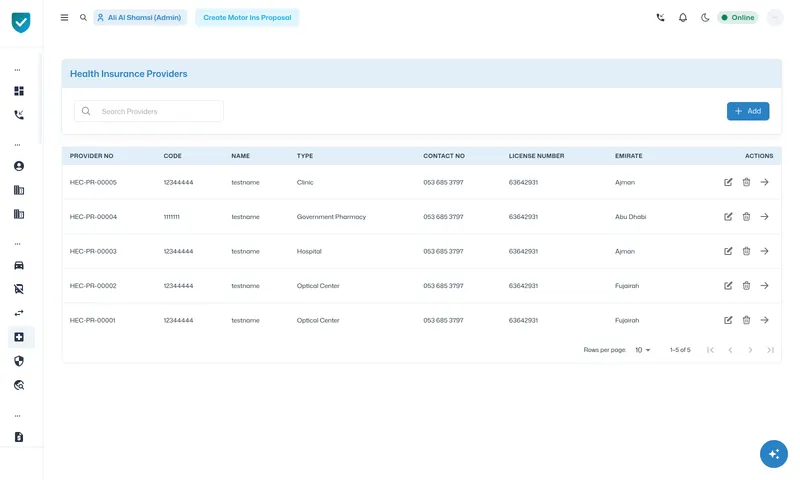
Task: Edit provider HEC-PR-00001
Action: click(x=728, y=320)
